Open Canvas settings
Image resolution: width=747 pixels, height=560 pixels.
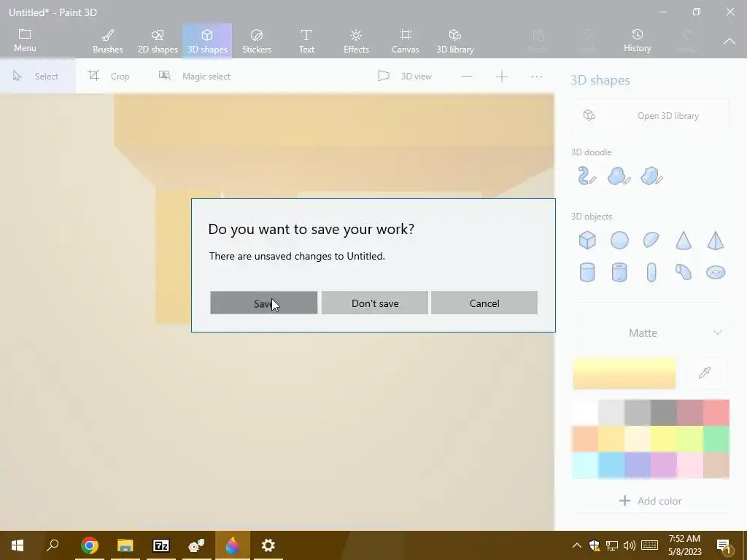[406, 41]
